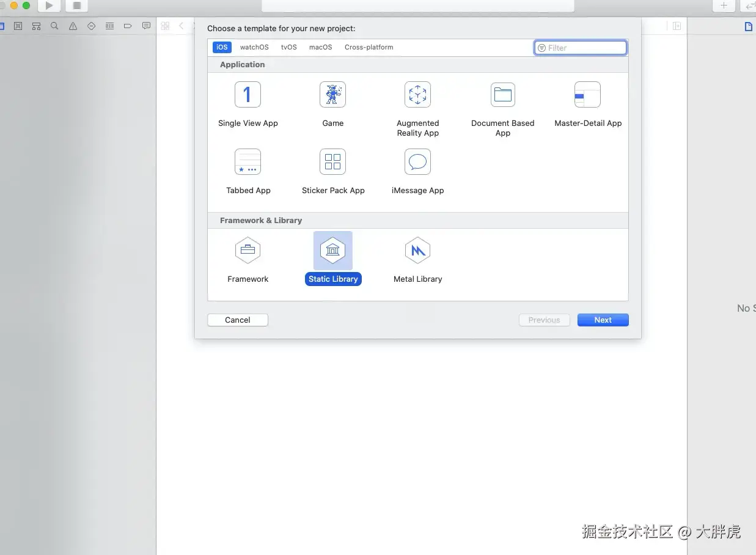Click the Single View App label
Image resolution: width=756 pixels, height=555 pixels.
(248, 123)
